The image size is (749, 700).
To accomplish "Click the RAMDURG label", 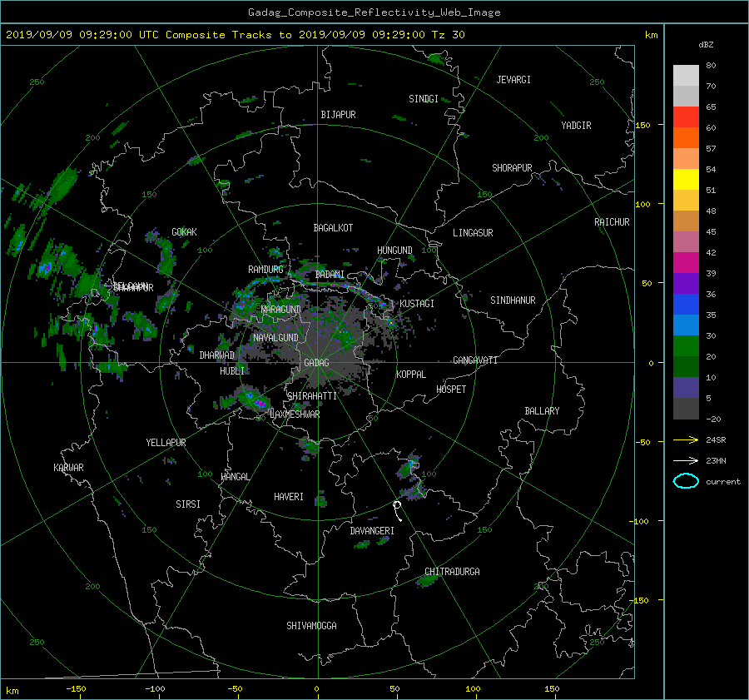I will click(x=265, y=270).
